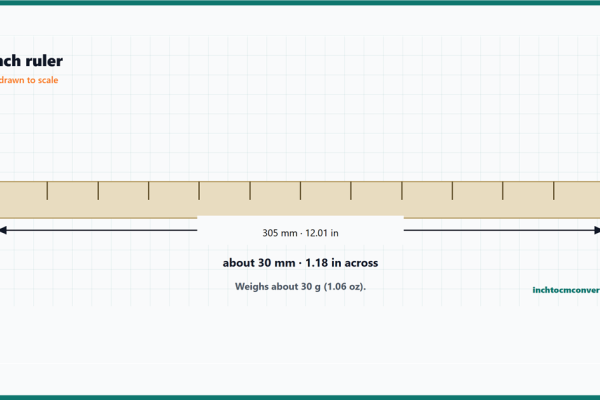
Task: Select the "about 30 mm · 1.18 in across" text
Action: 300,263
